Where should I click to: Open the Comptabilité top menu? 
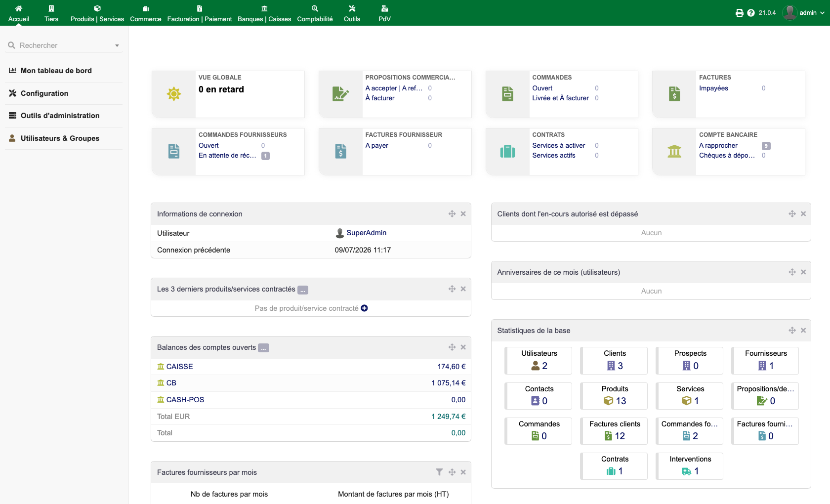(x=315, y=13)
